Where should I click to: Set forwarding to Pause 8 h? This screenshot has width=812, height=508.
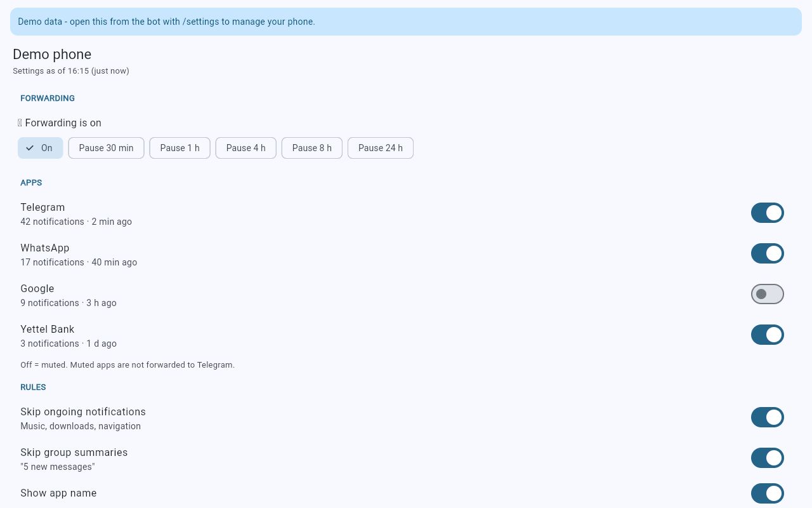pyautogui.click(x=312, y=148)
